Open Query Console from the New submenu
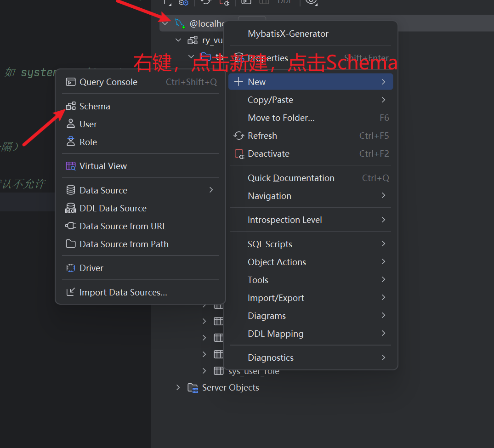The width and height of the screenshot is (494, 448). coord(141,82)
